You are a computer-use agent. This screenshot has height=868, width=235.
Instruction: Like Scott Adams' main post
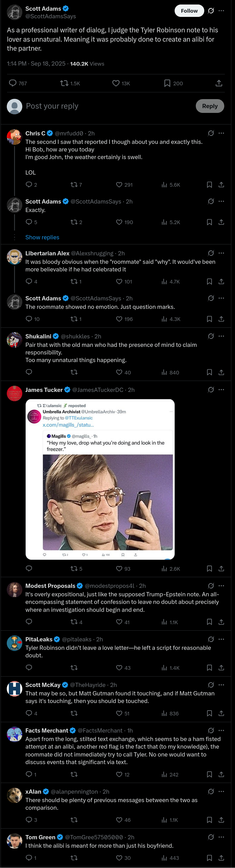point(120,83)
